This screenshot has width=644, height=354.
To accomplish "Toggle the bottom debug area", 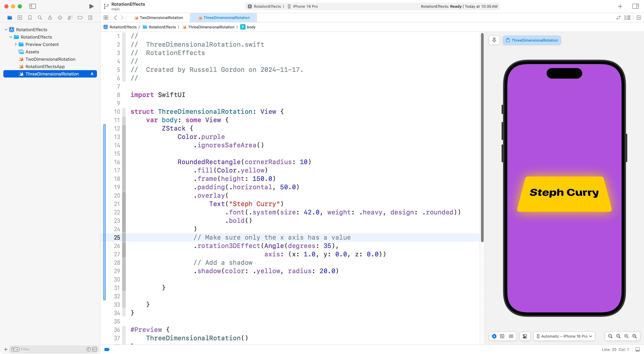I will coord(637,349).
